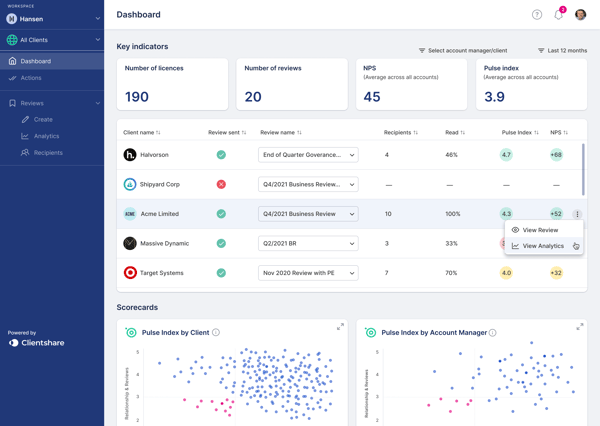Image resolution: width=600 pixels, height=426 pixels.
Task: Open End of Quarter Governance review dropdown
Action: pos(308,155)
